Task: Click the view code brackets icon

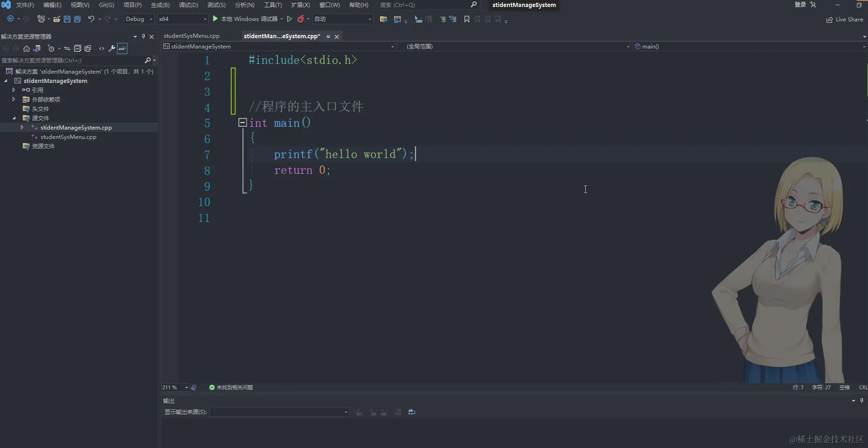Action: pyautogui.click(x=102, y=48)
